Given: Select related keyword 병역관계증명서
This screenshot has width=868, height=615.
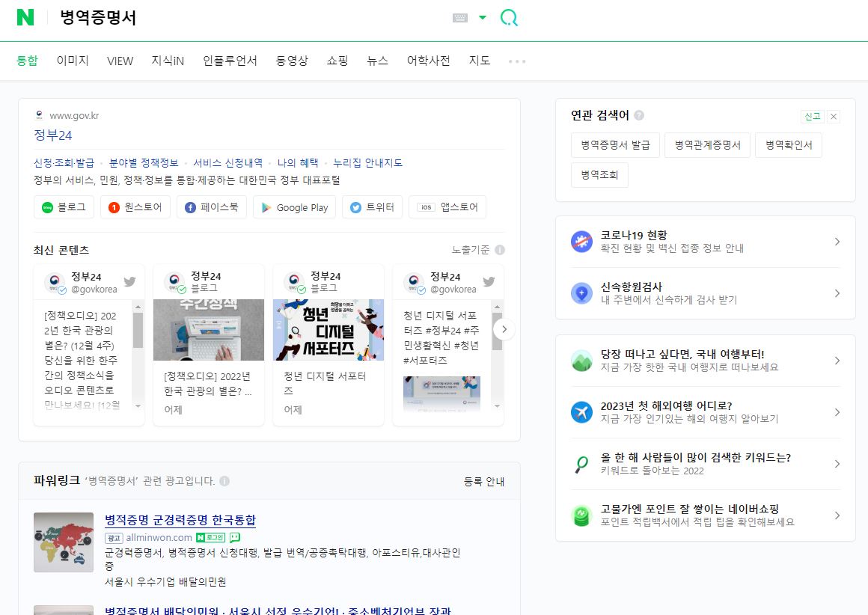Looking at the screenshot, I should [x=707, y=145].
